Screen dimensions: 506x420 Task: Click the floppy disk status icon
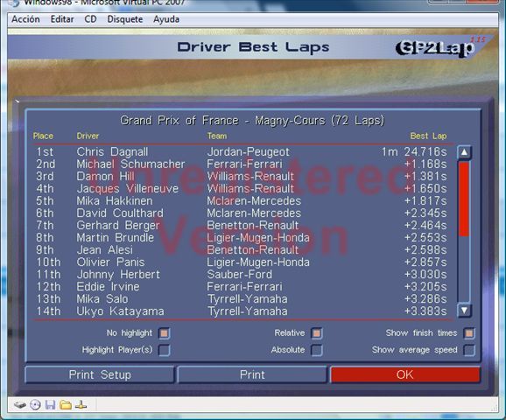tap(51, 404)
